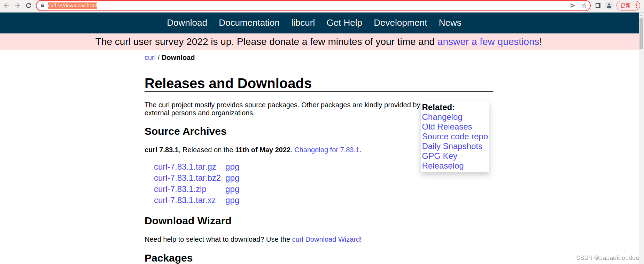The width and height of the screenshot is (644, 264).
Task: Click the vertical page scrollbar thumb
Action: [x=641, y=33]
